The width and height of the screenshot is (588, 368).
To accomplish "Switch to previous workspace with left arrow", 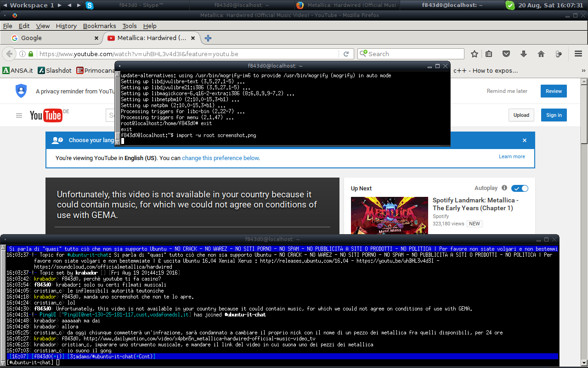I will [x=6, y=5].
